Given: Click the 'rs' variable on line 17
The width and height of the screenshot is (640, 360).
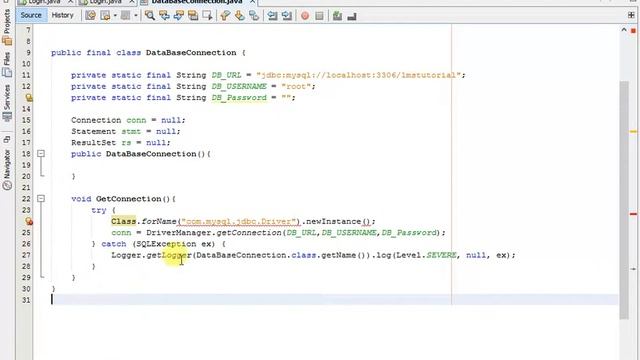Looking at the screenshot, I should tap(126, 143).
